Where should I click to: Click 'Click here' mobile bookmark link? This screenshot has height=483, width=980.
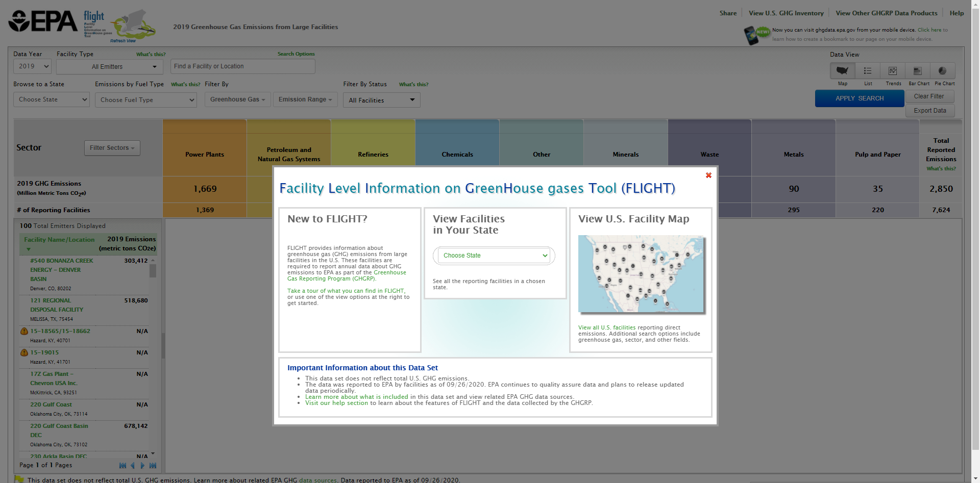pyautogui.click(x=930, y=30)
